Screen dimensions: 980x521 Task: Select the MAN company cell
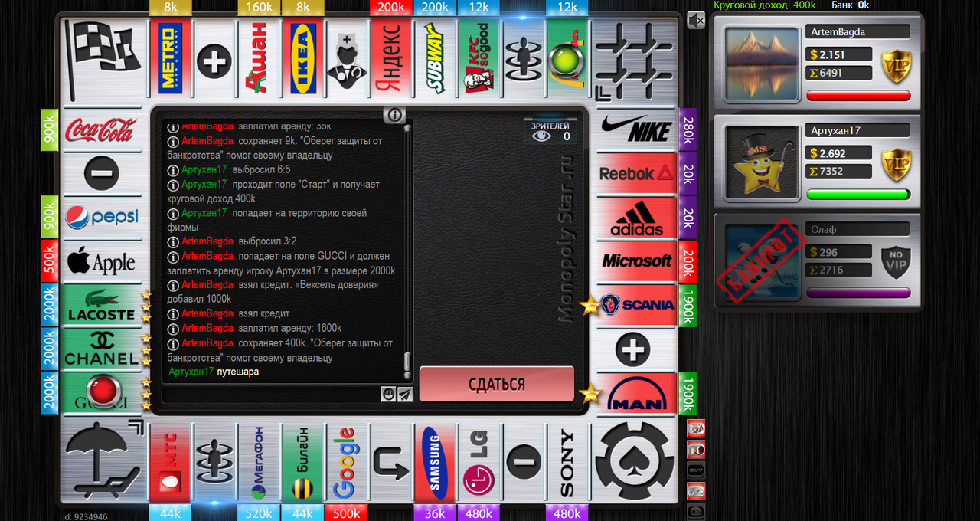point(635,394)
